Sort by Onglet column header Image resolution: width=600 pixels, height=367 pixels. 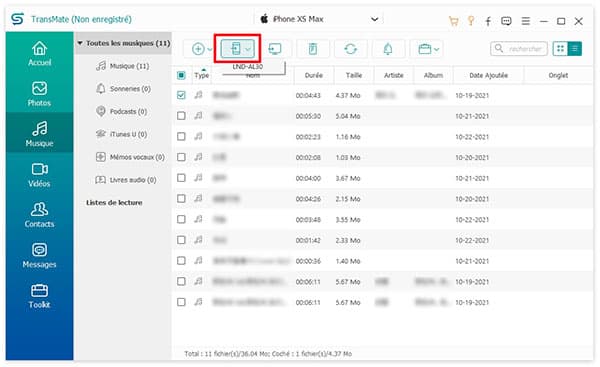click(x=558, y=75)
